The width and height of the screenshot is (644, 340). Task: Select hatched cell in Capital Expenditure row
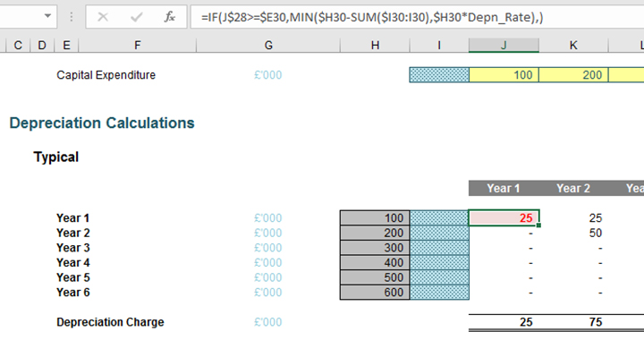(439, 75)
